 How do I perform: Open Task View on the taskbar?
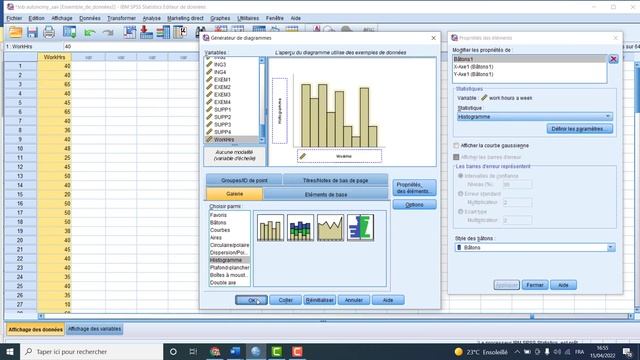(193, 351)
